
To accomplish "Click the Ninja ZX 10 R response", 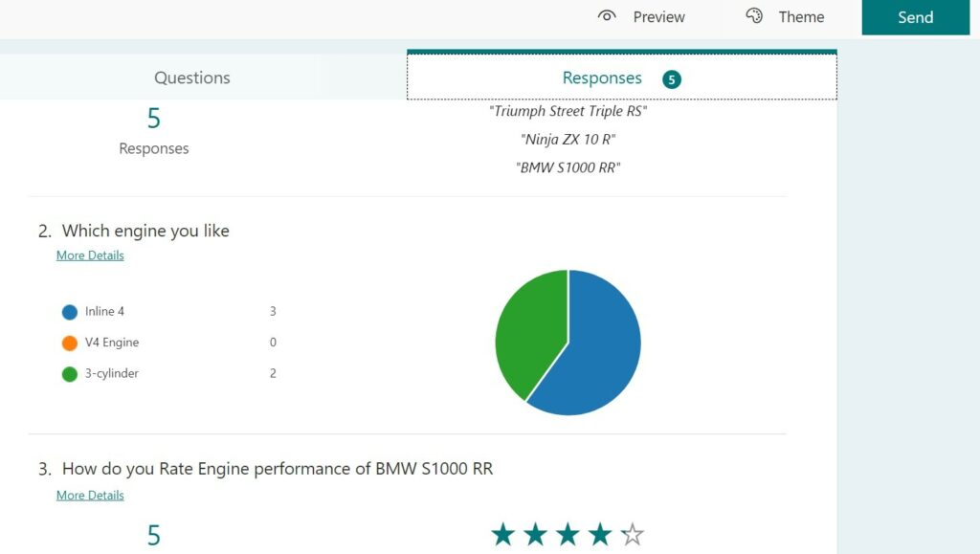I will coord(567,139).
